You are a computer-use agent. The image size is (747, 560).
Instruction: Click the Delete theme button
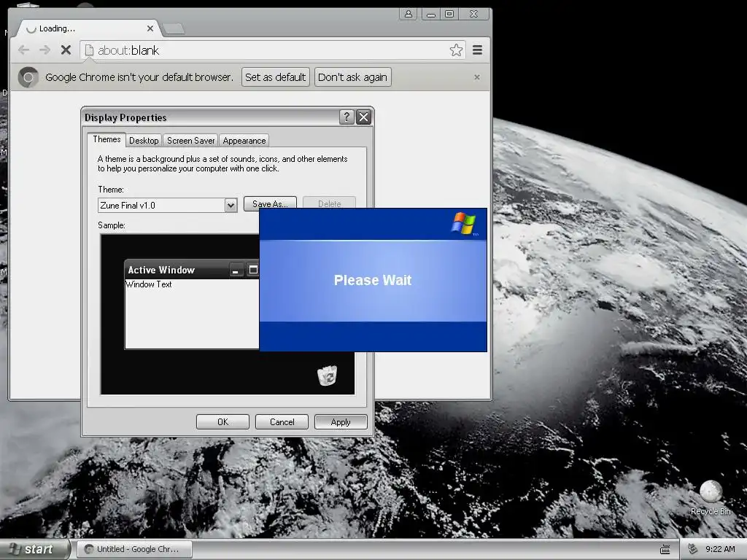(329, 203)
